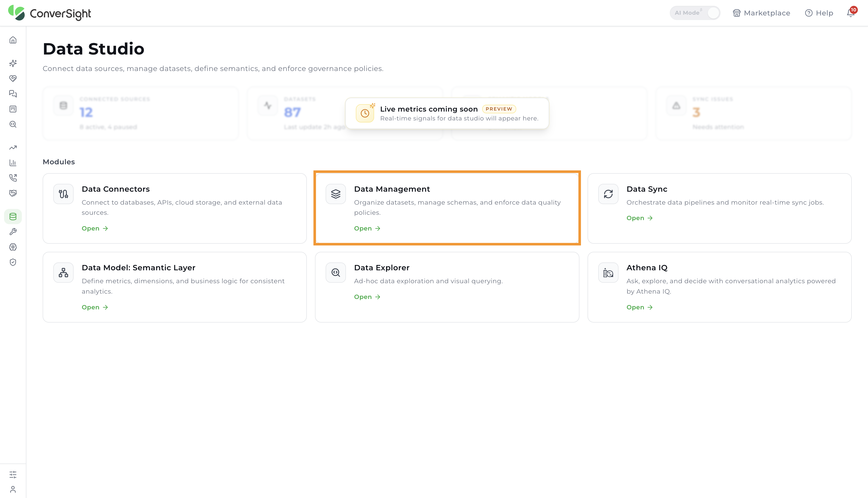This screenshot has height=498, width=868.
Task: Open the cog settings sidebar icon
Action: (x=13, y=247)
